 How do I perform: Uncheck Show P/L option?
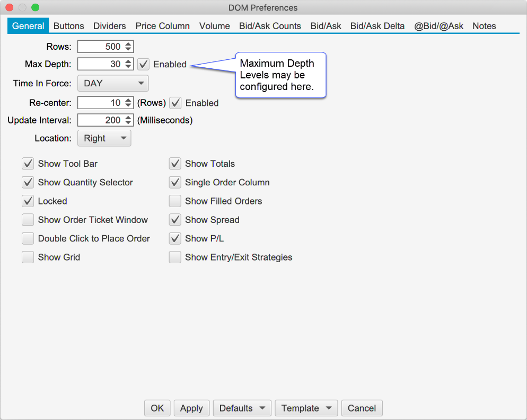point(175,239)
